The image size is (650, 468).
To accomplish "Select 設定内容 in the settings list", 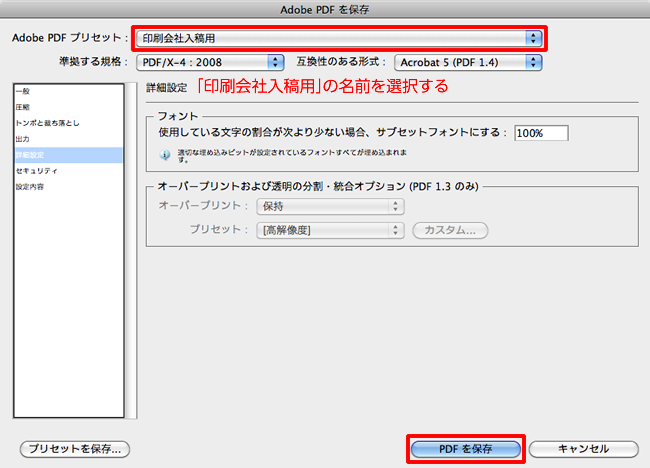I will (x=69, y=187).
